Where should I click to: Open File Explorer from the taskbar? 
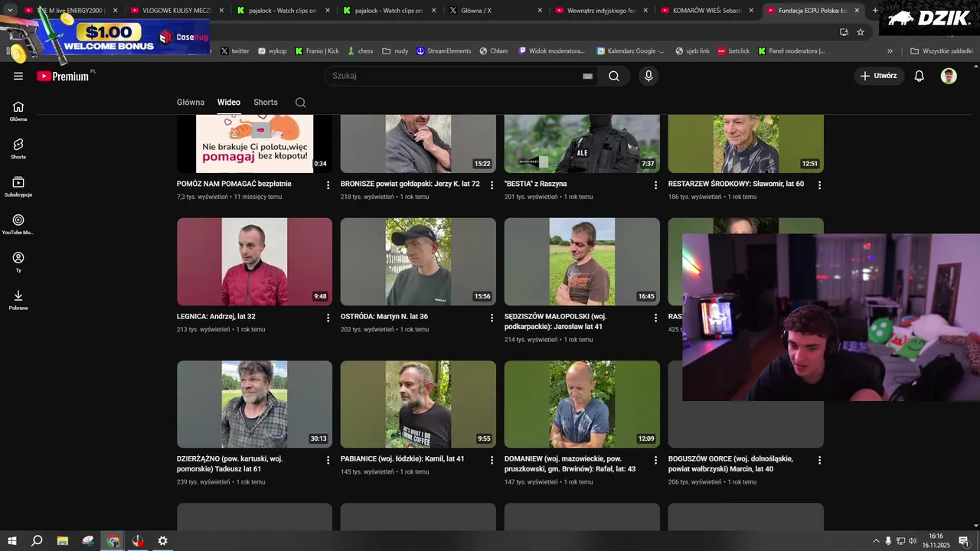[x=63, y=541]
